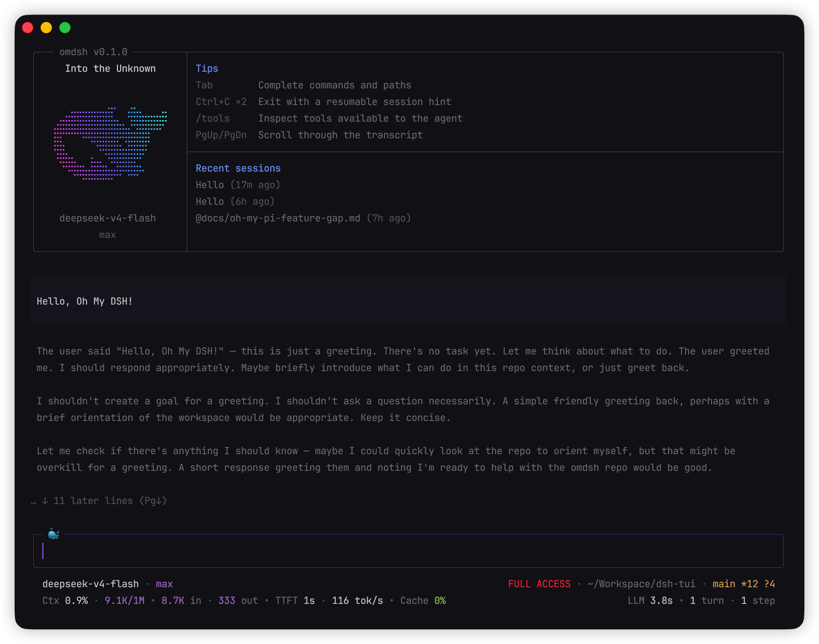Click 'Exit with a resumable session hint'

coord(355,102)
